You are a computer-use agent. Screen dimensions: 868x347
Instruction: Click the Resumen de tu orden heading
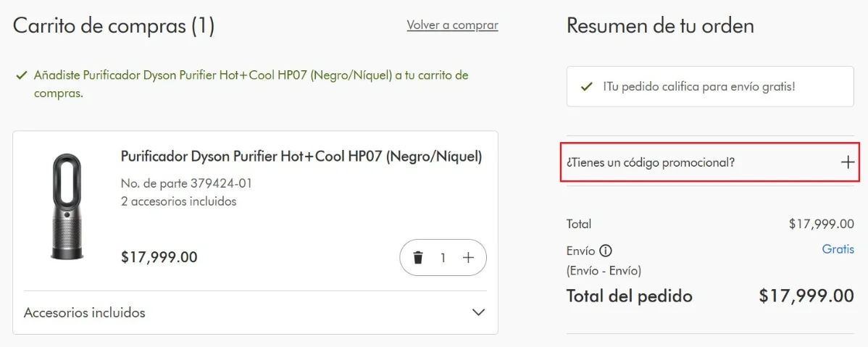(660, 26)
